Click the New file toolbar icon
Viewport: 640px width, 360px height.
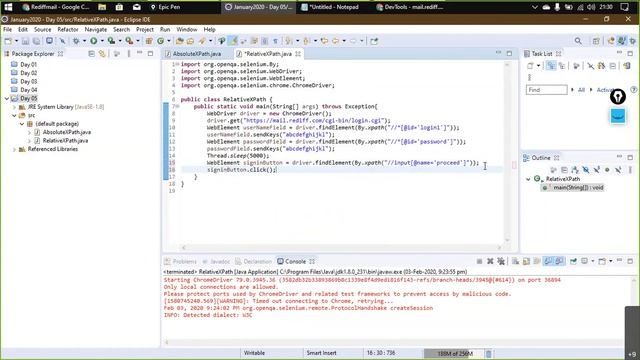click(8, 41)
